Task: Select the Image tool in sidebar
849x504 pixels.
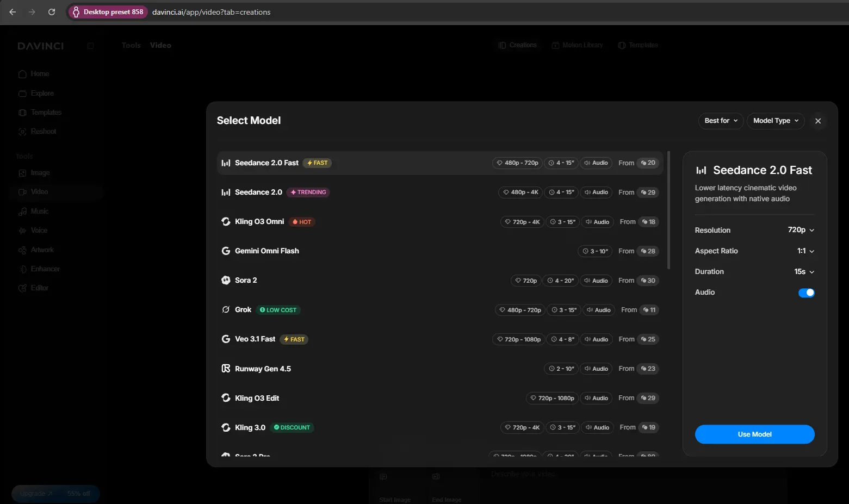Action: click(34, 173)
